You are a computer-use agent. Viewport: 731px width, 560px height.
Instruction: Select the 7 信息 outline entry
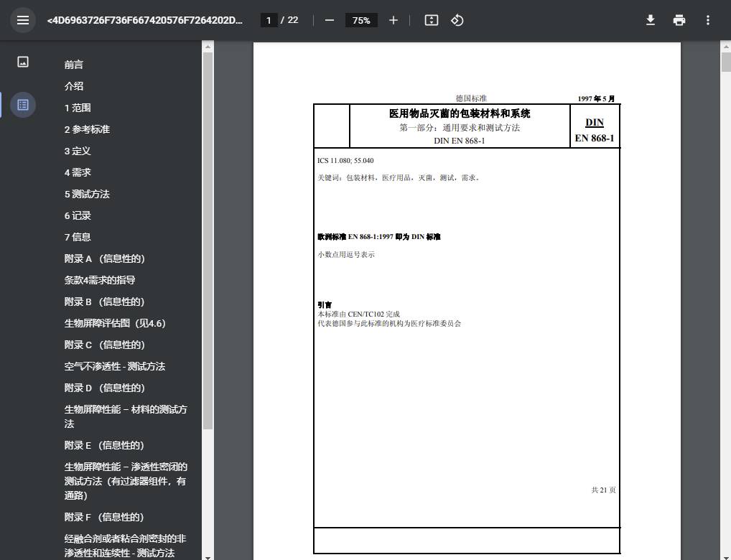pyautogui.click(x=77, y=237)
